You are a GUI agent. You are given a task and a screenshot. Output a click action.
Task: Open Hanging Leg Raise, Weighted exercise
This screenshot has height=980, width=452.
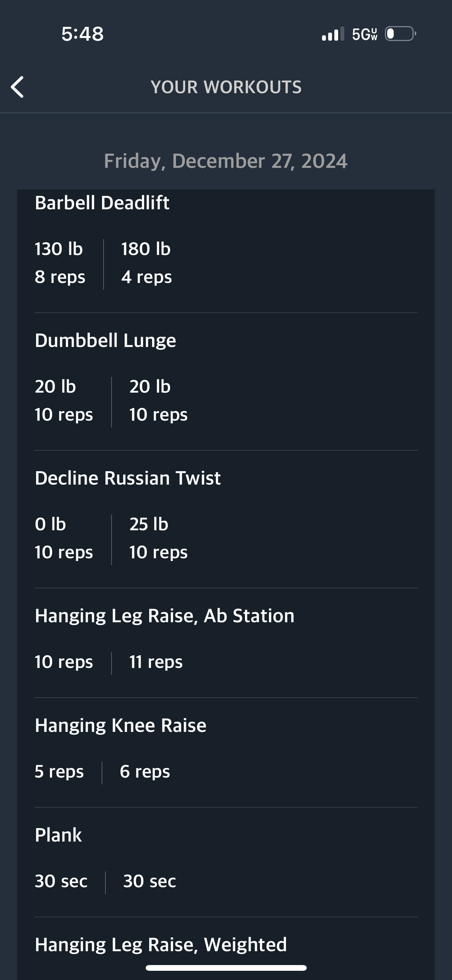point(161,945)
